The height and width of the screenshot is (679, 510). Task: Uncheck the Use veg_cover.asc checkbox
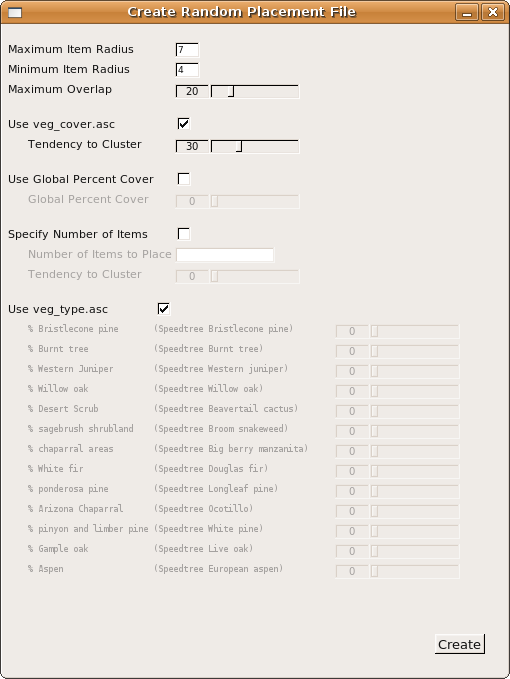184,124
